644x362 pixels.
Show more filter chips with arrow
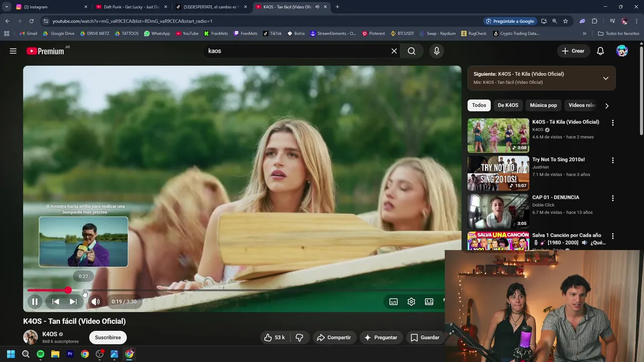point(607,106)
